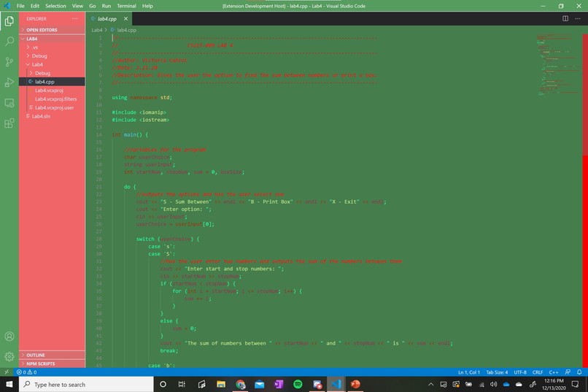Viewport: 588px width, 392px height.
Task: Open the Explorer view in activity bar
Action: [9, 21]
